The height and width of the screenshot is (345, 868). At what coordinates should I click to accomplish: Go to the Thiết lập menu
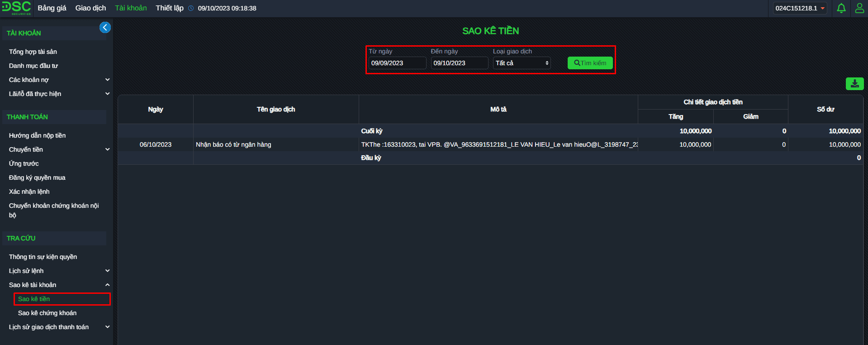[x=170, y=8]
